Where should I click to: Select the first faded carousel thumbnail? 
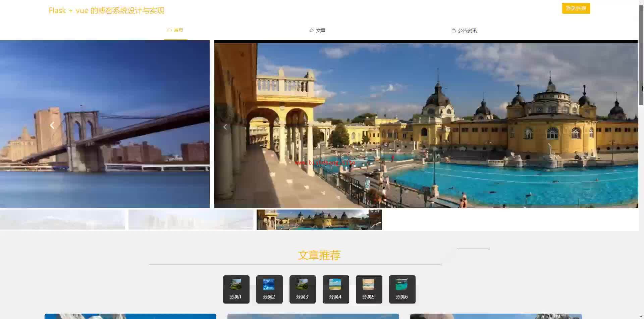[x=62, y=220]
